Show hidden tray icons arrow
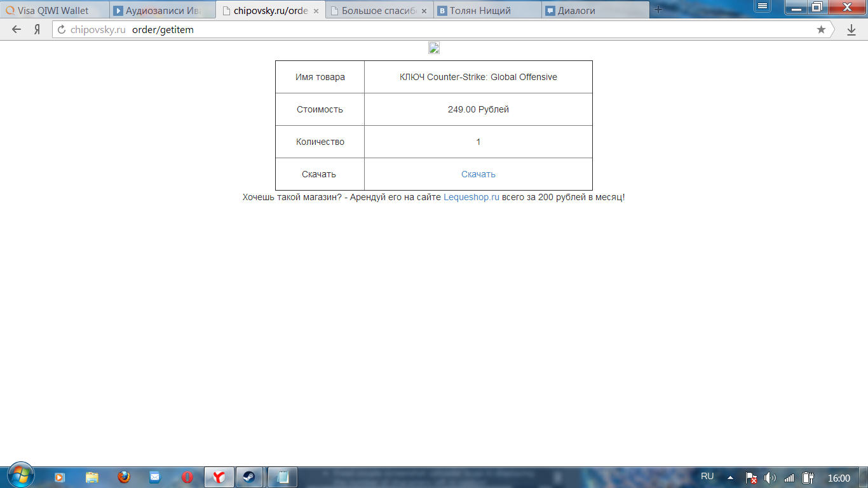868x488 pixels. click(x=730, y=477)
